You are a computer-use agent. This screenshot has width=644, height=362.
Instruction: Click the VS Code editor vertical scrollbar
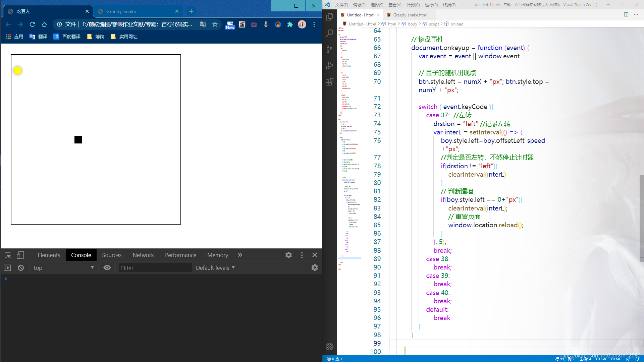[641, 218]
